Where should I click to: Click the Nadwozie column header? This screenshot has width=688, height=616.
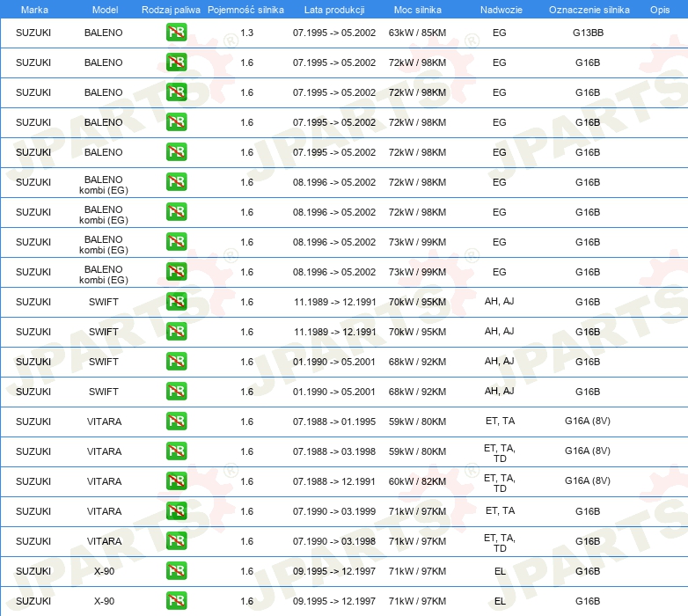(x=501, y=10)
